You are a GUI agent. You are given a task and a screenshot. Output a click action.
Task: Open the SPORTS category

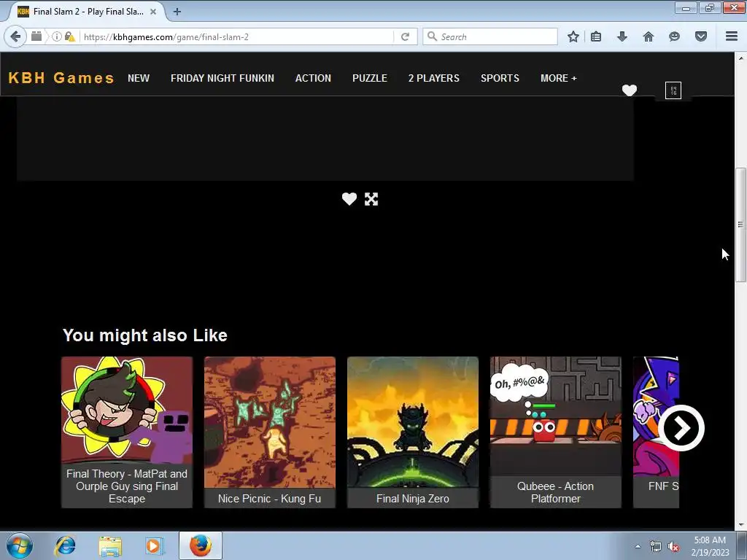pos(500,78)
